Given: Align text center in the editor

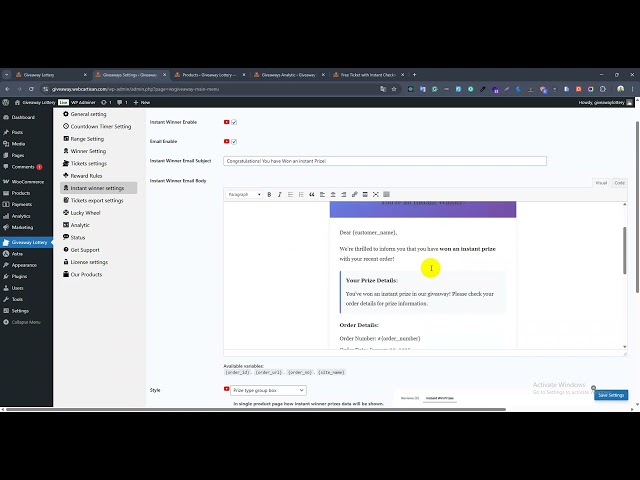Looking at the screenshot, I should click(333, 195).
